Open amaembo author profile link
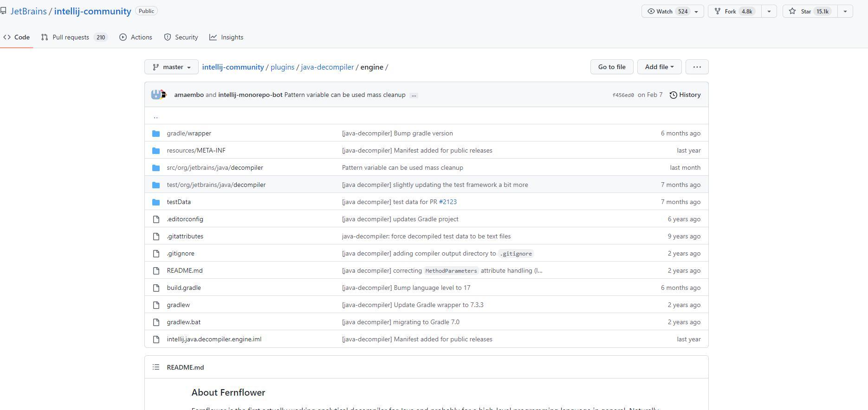 [x=189, y=95]
